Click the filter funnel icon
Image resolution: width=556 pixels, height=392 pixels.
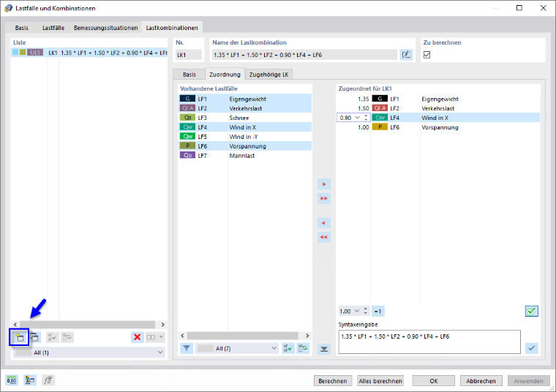pyautogui.click(x=187, y=348)
